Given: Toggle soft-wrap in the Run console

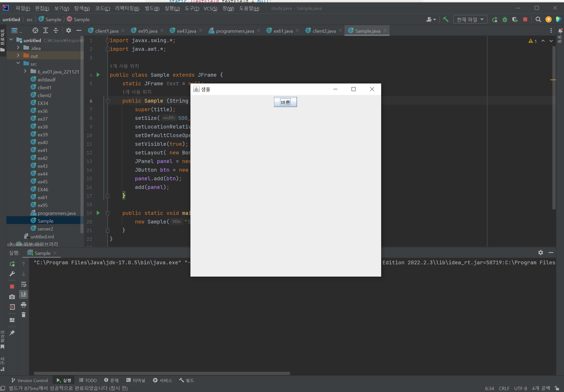Looking at the screenshot, I should 24,284.
